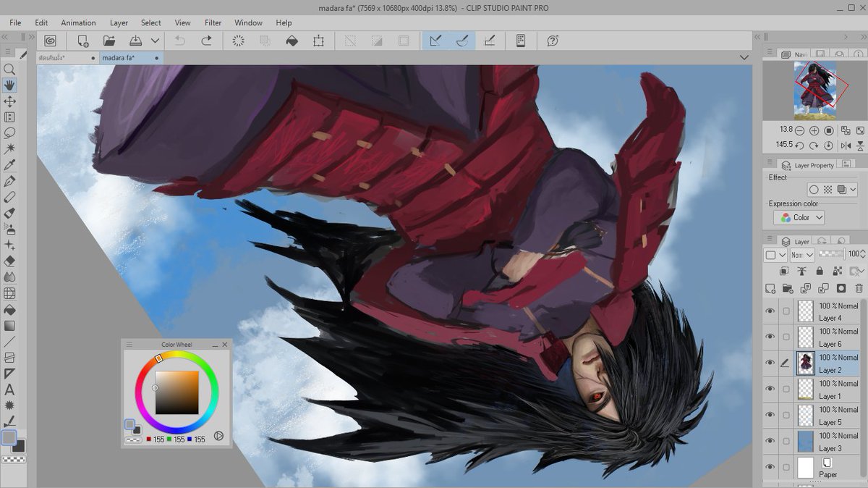The width and height of the screenshot is (868, 488).
Task: Open Clip Studio support help icon
Action: (x=553, y=41)
